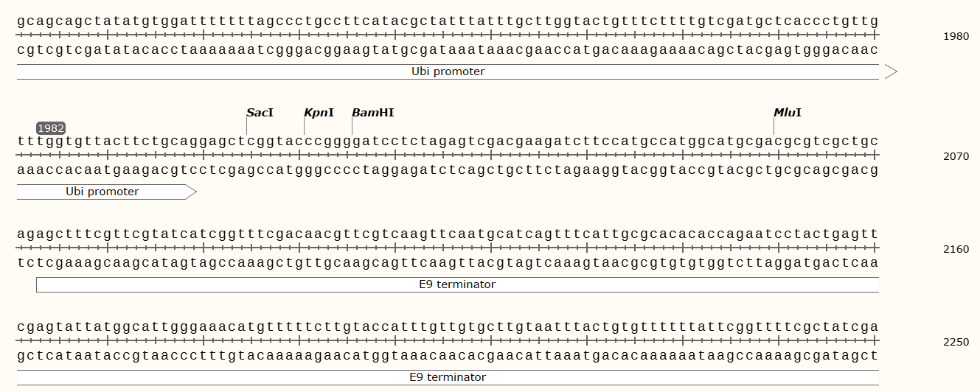
Task: Click Ubi promoter label on the 2070 row
Action: [102, 192]
